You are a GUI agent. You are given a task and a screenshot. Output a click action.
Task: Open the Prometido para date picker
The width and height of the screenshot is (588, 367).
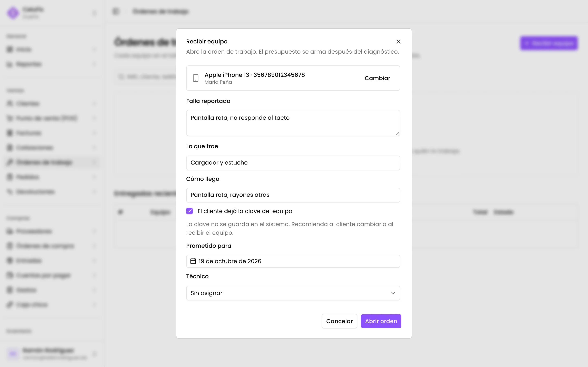click(293, 261)
